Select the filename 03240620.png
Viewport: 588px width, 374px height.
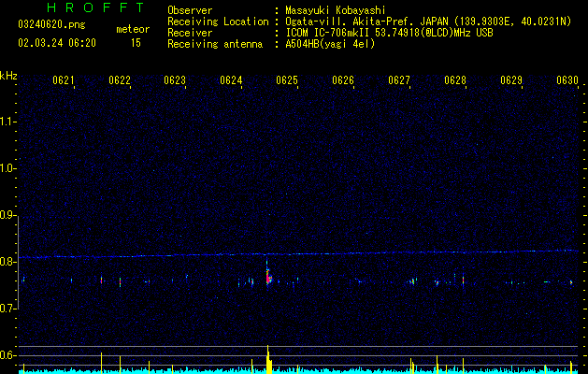(51, 25)
